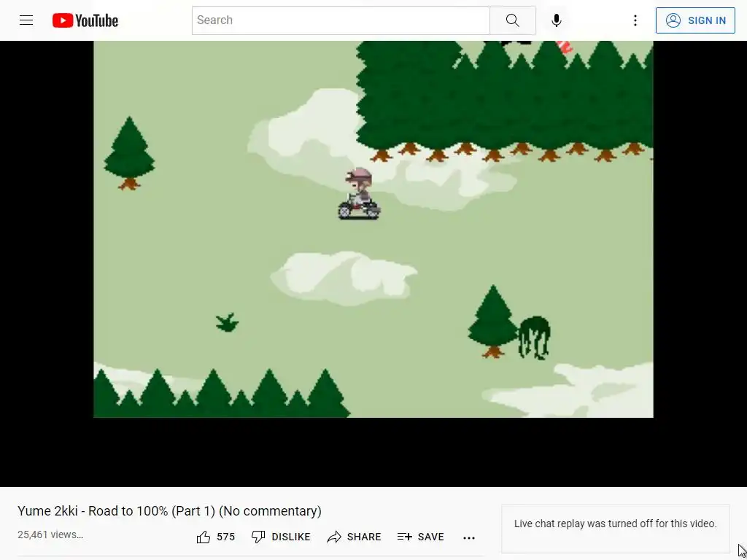Go to YouTube home via logo
The width and height of the screenshot is (747, 560).
click(x=85, y=20)
